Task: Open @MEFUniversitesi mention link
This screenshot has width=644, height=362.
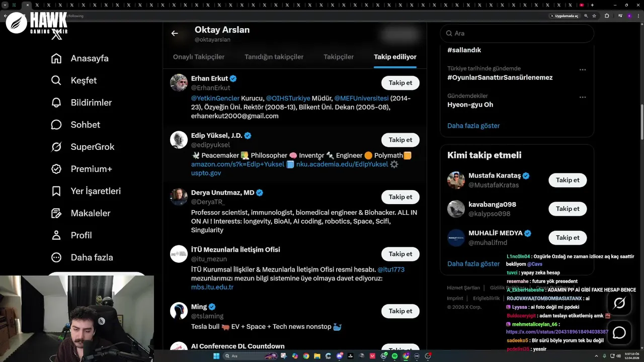Action: pyautogui.click(x=361, y=98)
